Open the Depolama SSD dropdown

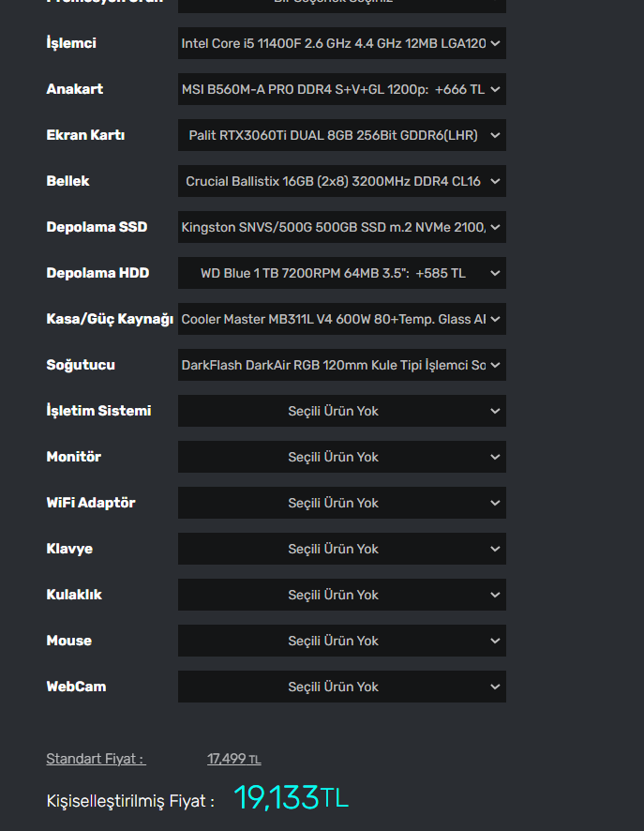(x=341, y=227)
